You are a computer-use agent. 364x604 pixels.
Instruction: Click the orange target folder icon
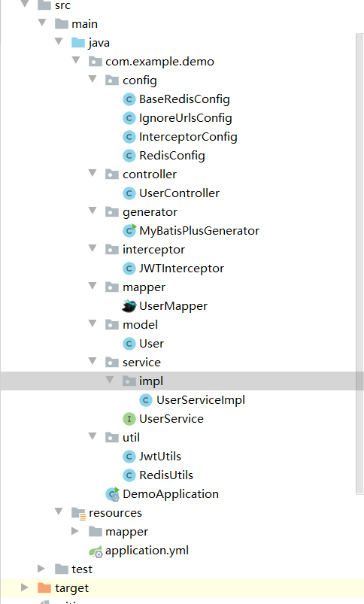click(x=44, y=587)
